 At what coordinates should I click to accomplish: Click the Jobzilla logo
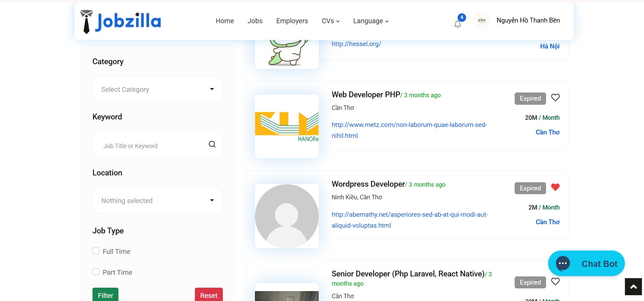[x=120, y=21]
